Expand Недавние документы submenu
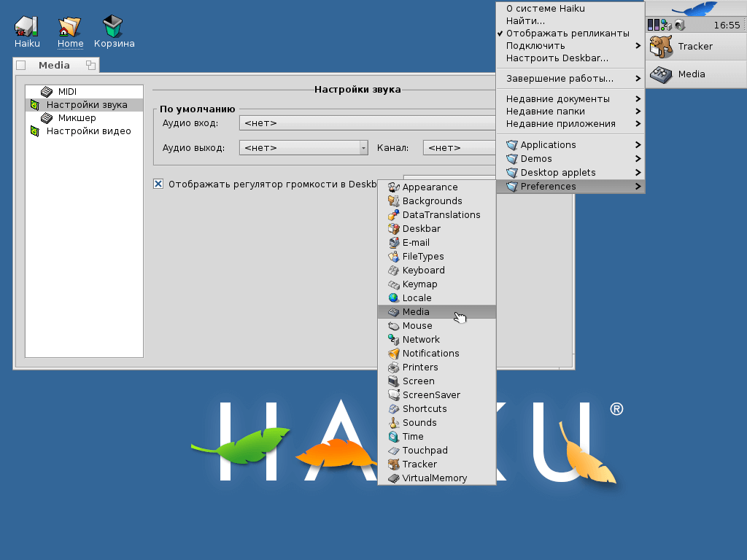Viewport: 747px width, 560px height. (570, 99)
